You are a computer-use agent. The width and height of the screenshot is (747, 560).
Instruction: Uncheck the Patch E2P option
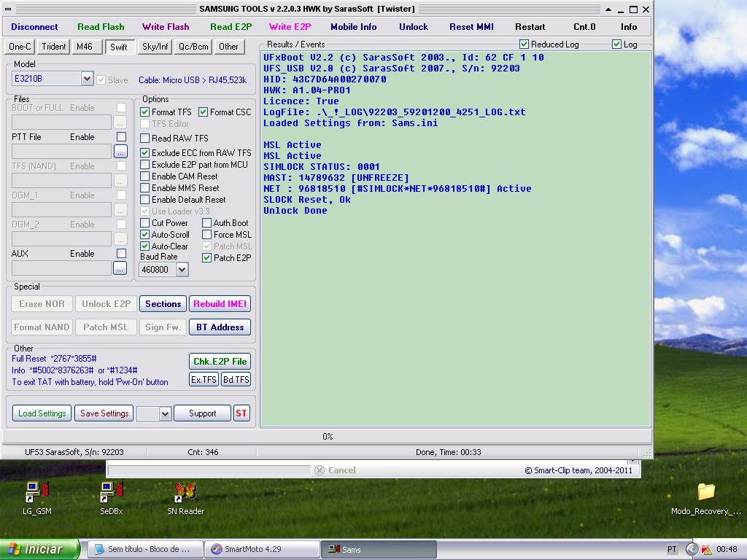tap(206, 257)
